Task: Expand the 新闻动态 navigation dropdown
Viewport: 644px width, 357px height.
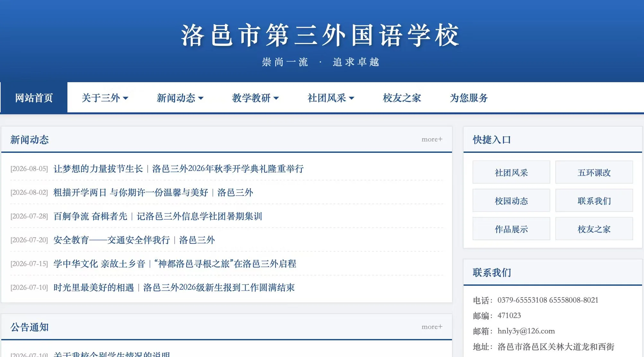Action: click(x=180, y=98)
